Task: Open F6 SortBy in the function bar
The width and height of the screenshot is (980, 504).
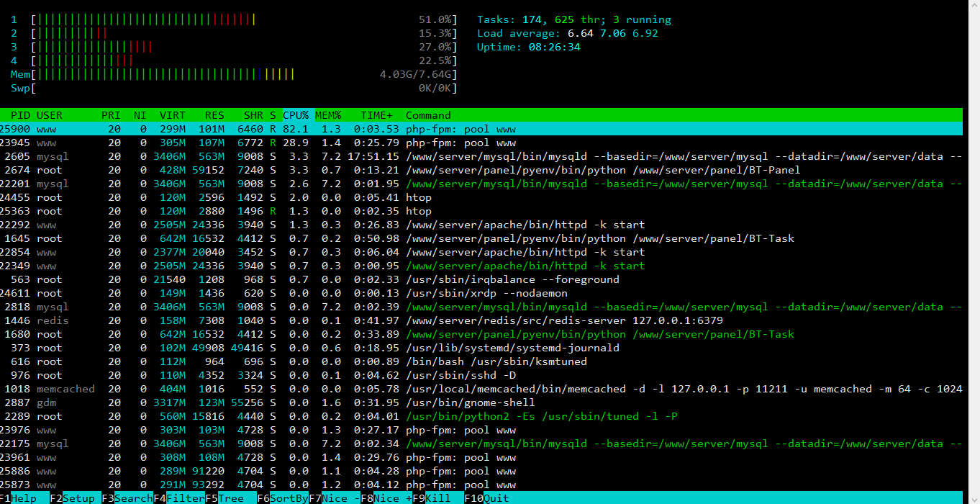Action: point(283,498)
